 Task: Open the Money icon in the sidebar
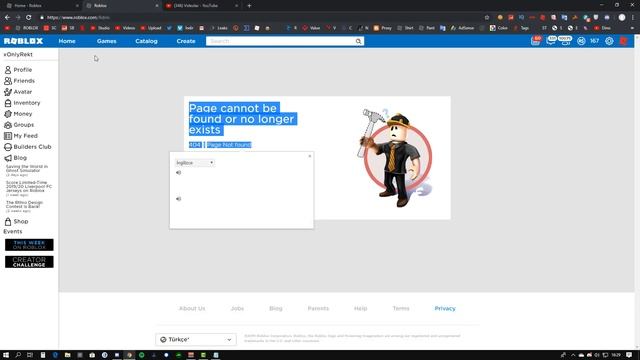point(8,114)
